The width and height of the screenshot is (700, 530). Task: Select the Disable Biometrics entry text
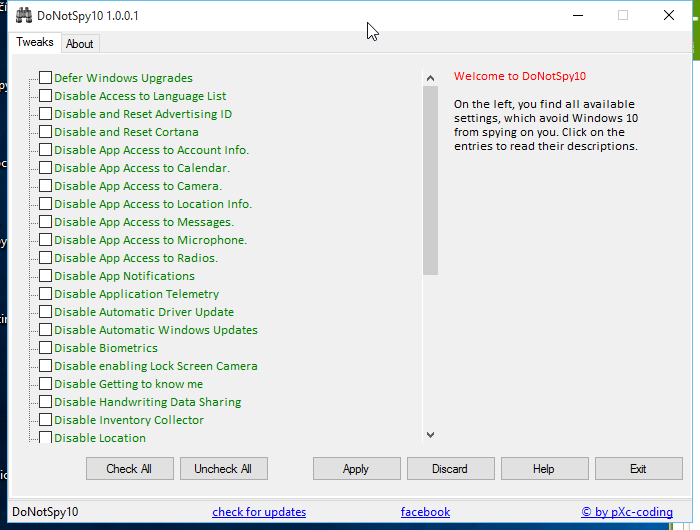[x=106, y=348]
